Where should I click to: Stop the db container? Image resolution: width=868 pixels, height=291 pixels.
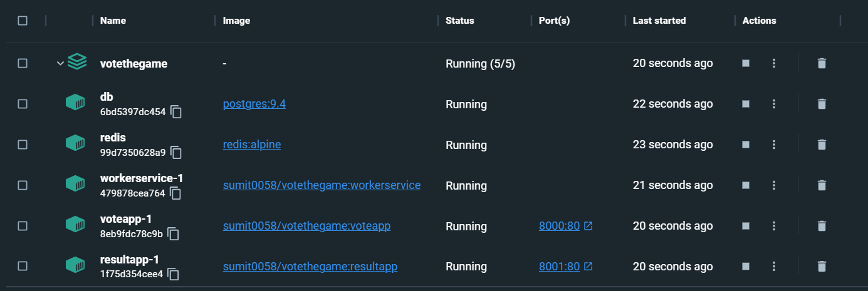click(x=746, y=104)
